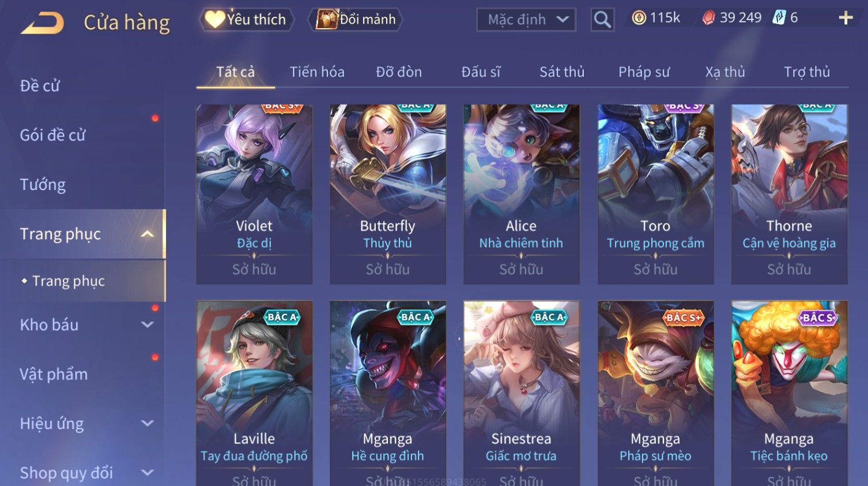The image size is (868, 486).
Task: Click the golden back arrow icon
Action: [43, 23]
